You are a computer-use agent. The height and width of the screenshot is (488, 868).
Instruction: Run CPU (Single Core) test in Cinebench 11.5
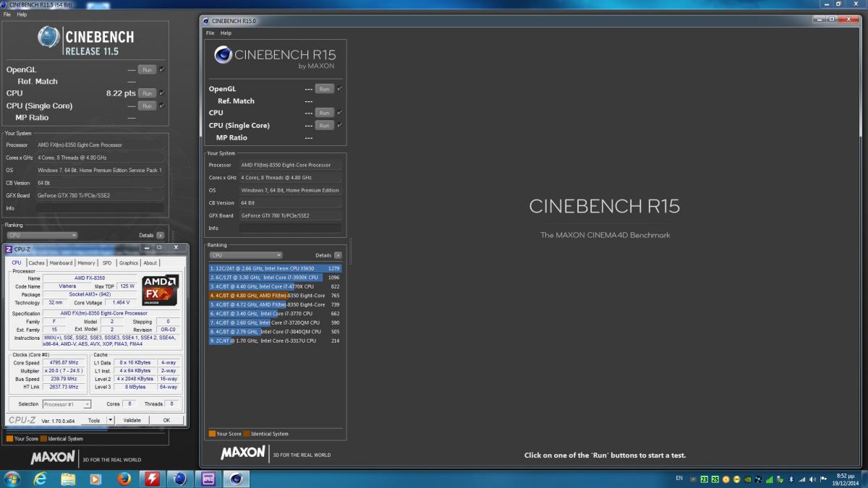[147, 106]
